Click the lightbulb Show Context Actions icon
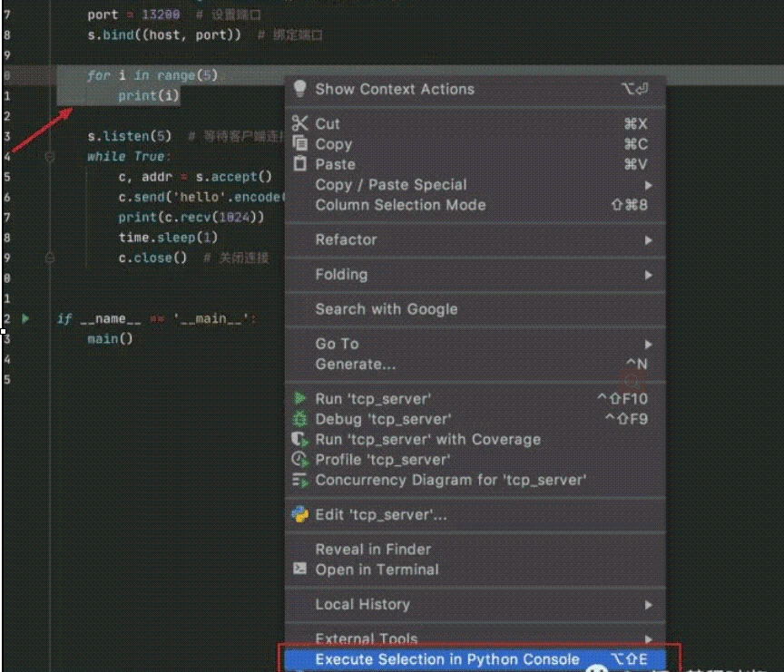Image resolution: width=784 pixels, height=672 pixels. click(x=300, y=88)
